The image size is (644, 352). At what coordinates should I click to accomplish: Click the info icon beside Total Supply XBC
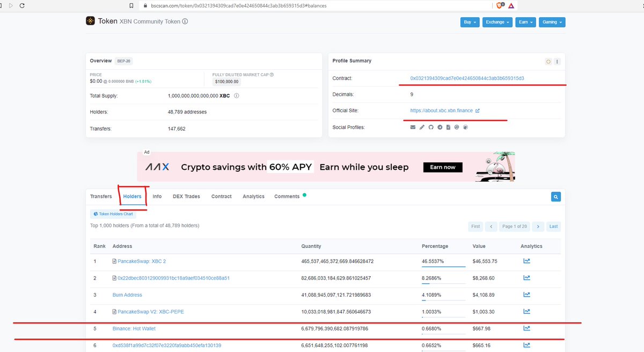[237, 96]
